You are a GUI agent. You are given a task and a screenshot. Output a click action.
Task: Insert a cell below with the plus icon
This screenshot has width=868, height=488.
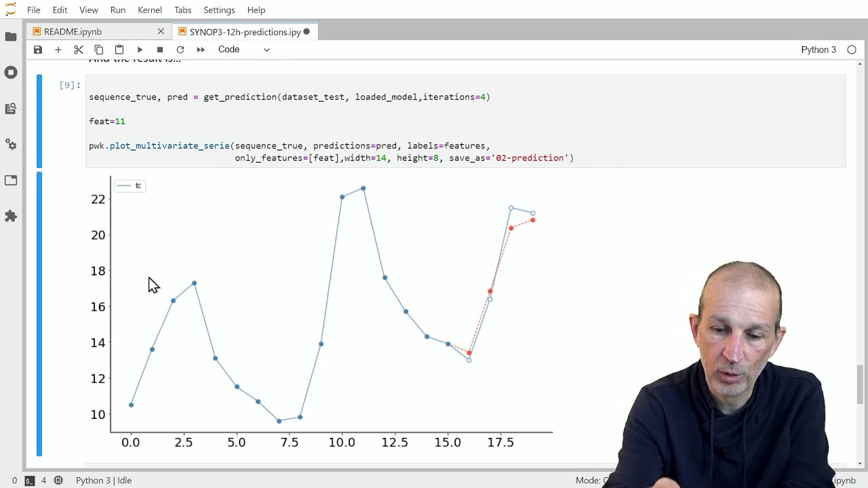click(58, 49)
